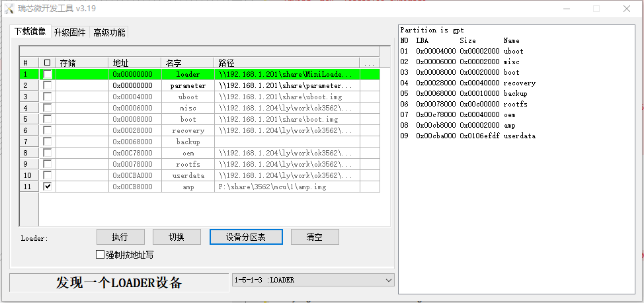This screenshot has height=303, width=644.
Task: Select path cell share\boot.img
Action: pyautogui.click(x=287, y=119)
